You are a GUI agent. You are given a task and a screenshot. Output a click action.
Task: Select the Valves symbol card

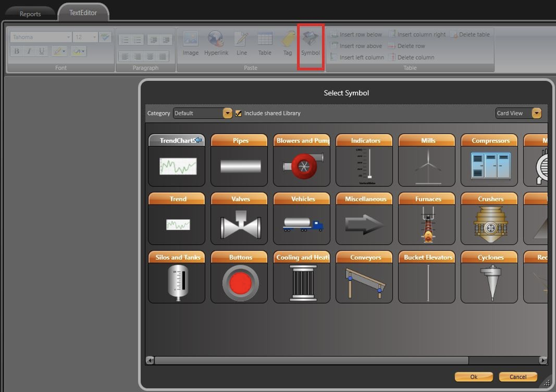239,219
